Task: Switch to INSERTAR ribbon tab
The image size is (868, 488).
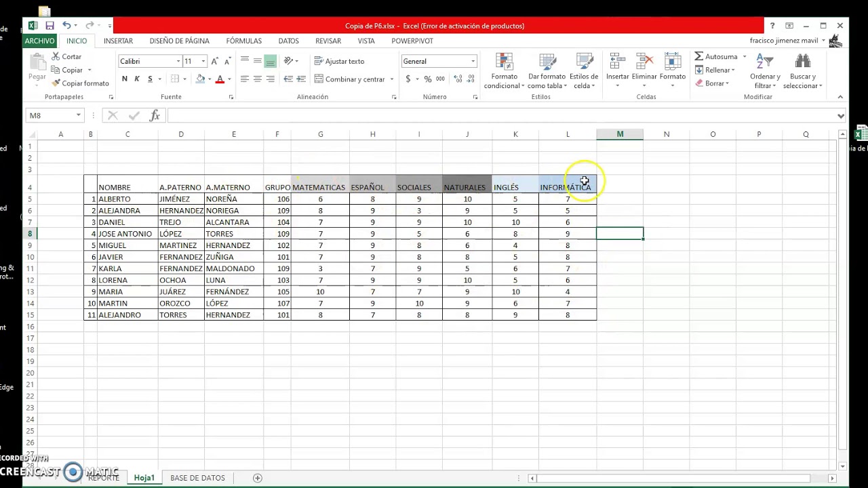Action: (118, 41)
